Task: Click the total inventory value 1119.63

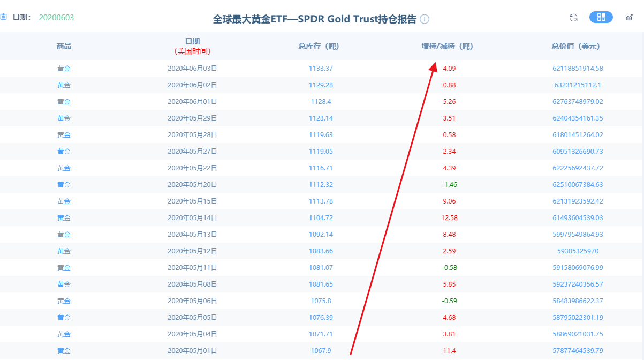Action: tap(321, 135)
